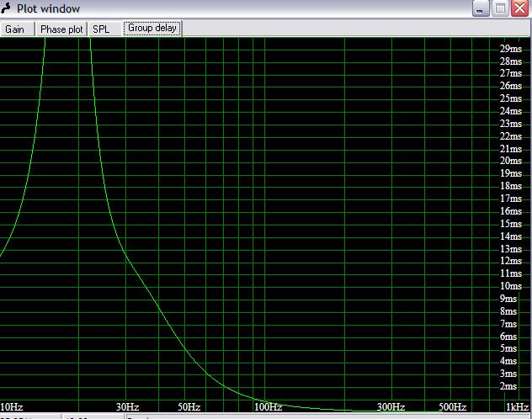Viewport: 532px width, 419px height.
Task: Close the Plot window
Action: [519, 8]
